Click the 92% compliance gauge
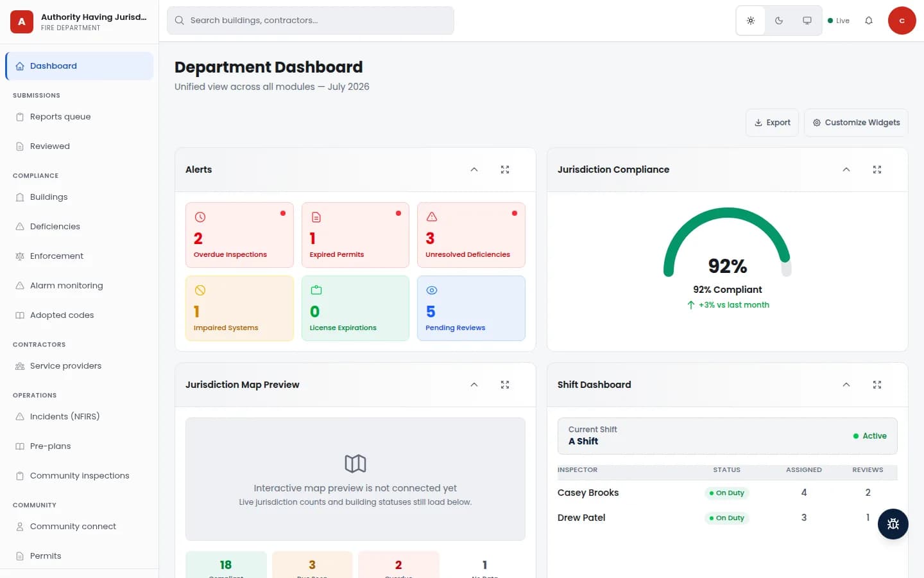The image size is (924, 578). tap(728, 243)
